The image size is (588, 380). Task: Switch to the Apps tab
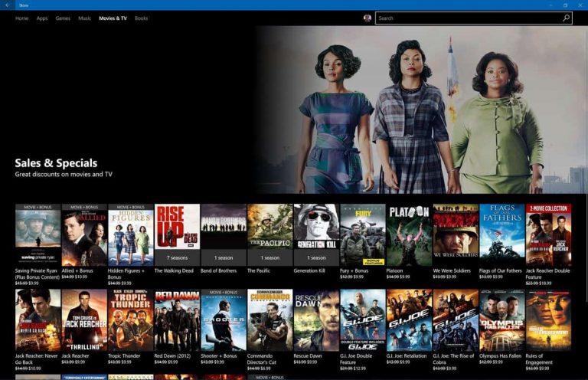click(x=42, y=18)
